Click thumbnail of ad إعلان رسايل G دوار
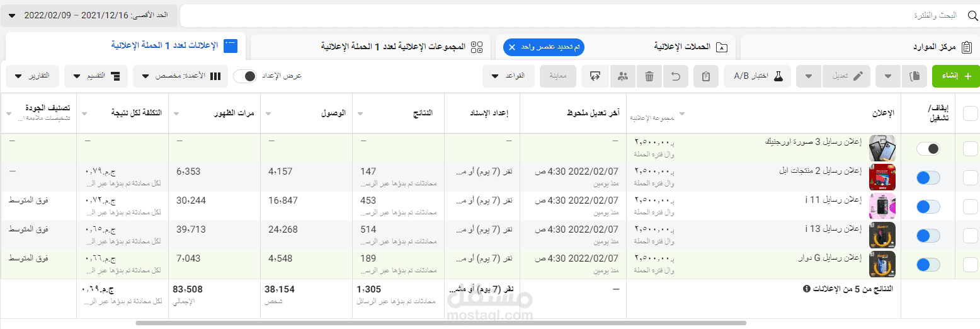 tap(882, 264)
